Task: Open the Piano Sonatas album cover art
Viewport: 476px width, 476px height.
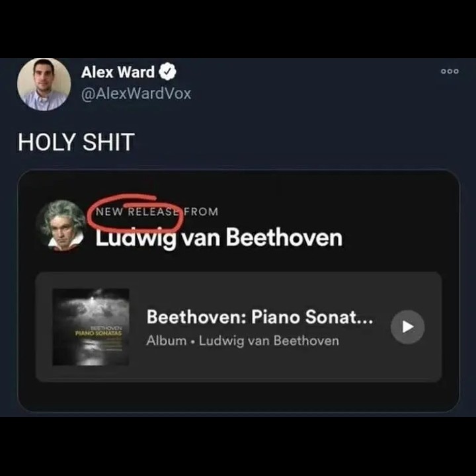Action: [x=91, y=327]
